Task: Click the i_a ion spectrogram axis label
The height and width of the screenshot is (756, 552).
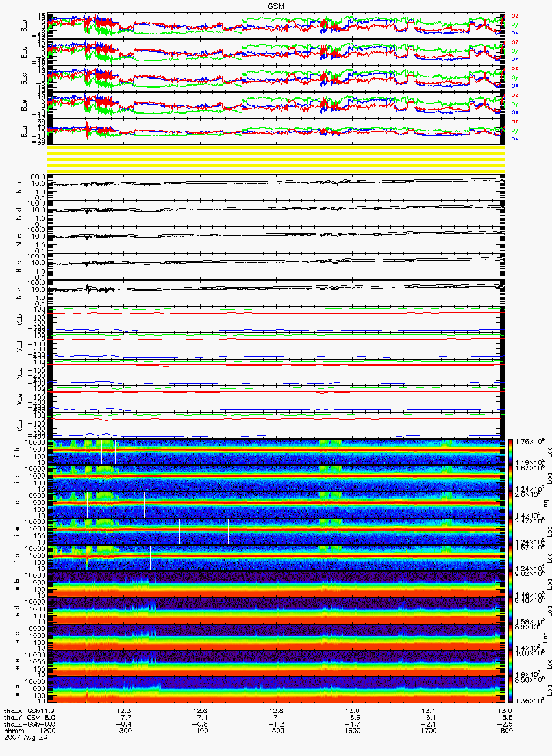Action: click(16, 558)
